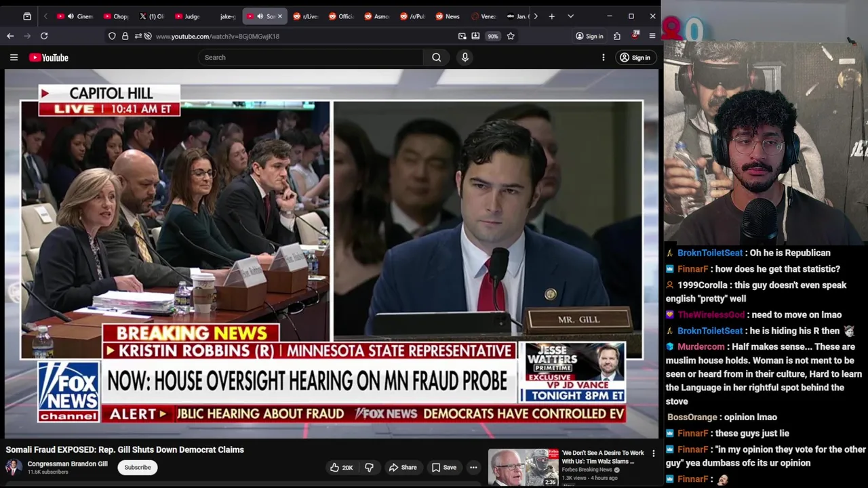868x488 pixels.
Task: Switch to the Cinem YouTube tab
Action: click(75, 16)
